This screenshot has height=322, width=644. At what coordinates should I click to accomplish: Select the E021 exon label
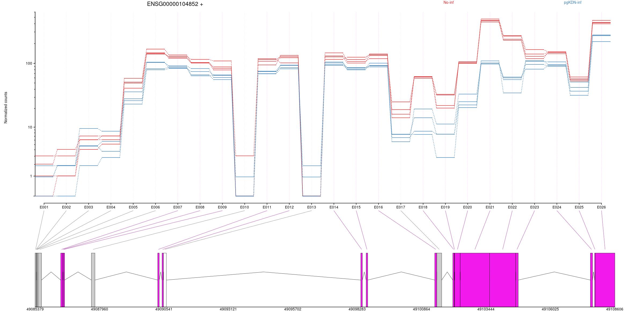490,207
